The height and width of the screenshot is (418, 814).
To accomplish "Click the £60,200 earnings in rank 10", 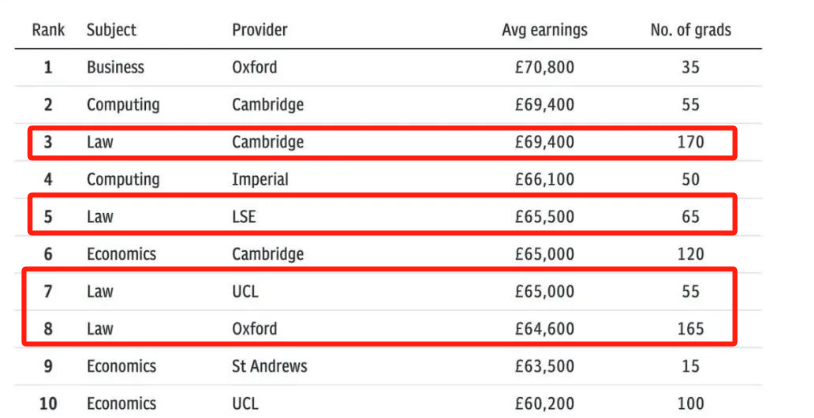I will (545, 404).
